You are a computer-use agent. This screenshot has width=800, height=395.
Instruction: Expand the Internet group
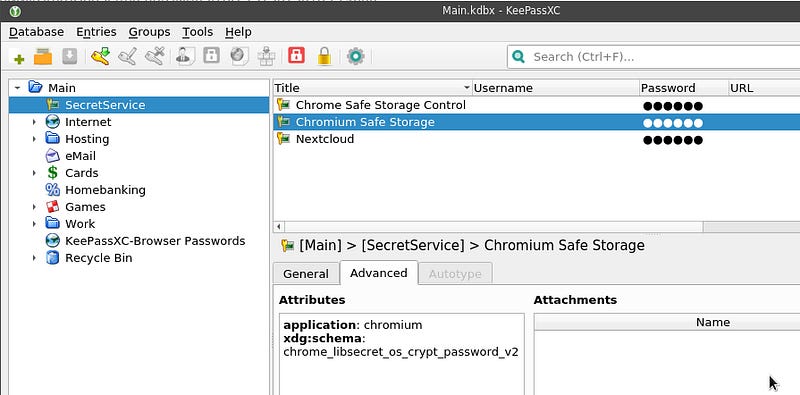click(x=34, y=122)
